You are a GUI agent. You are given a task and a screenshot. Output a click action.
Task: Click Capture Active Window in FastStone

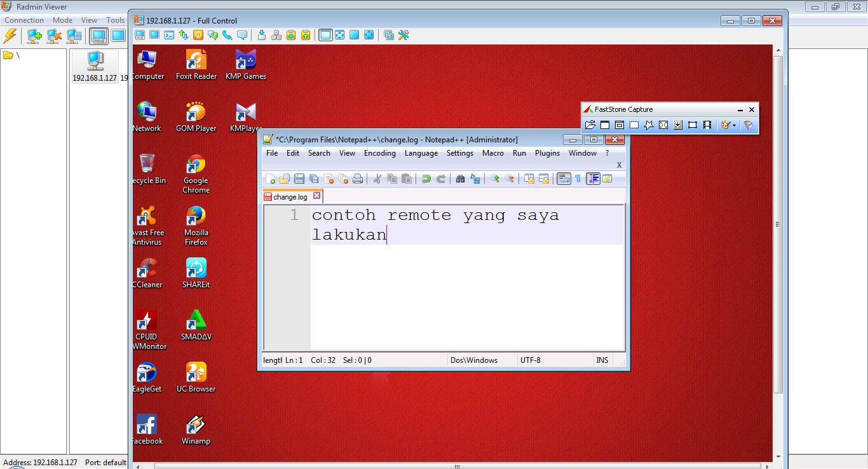point(605,125)
